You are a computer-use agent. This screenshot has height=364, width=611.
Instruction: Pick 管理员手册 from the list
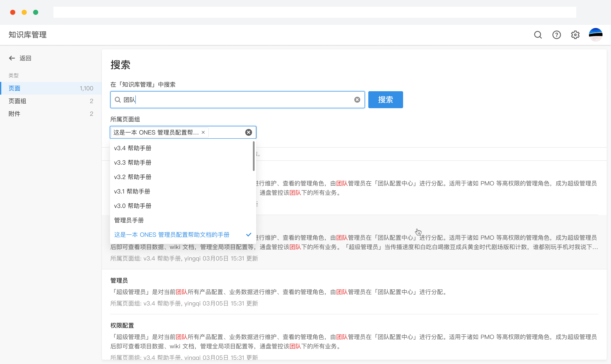click(x=129, y=220)
